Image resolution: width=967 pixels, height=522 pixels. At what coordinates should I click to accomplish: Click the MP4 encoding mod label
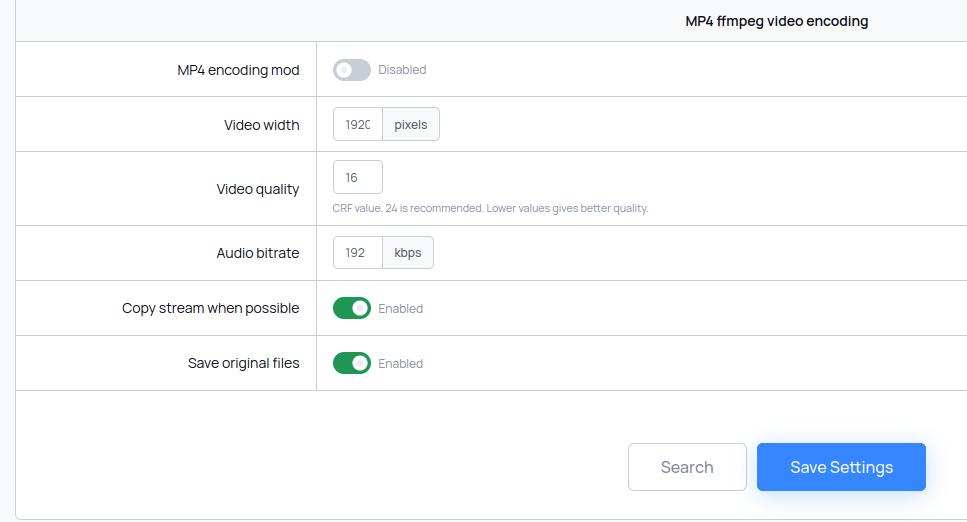[x=238, y=70]
